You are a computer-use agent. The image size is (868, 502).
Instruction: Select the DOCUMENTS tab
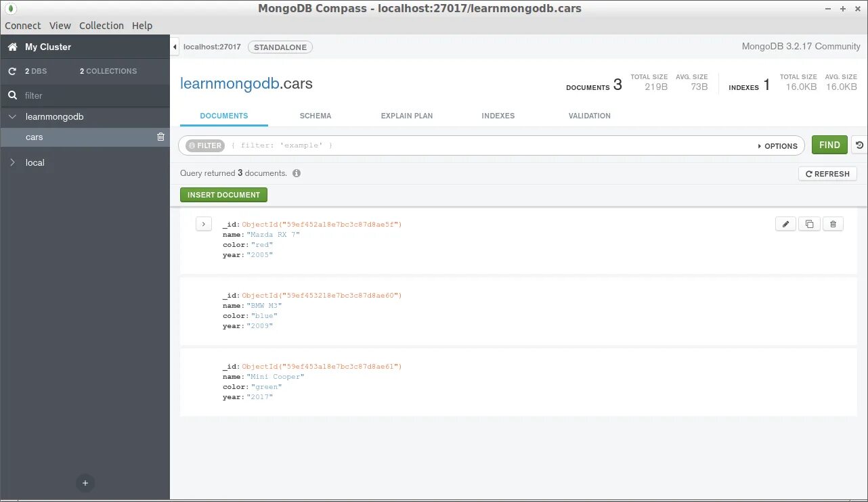coord(224,116)
